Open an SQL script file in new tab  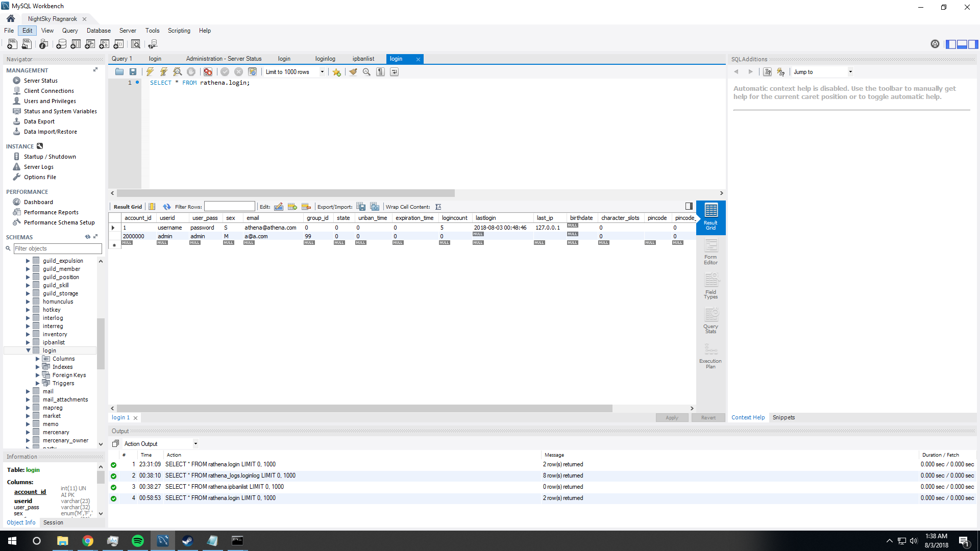27,44
